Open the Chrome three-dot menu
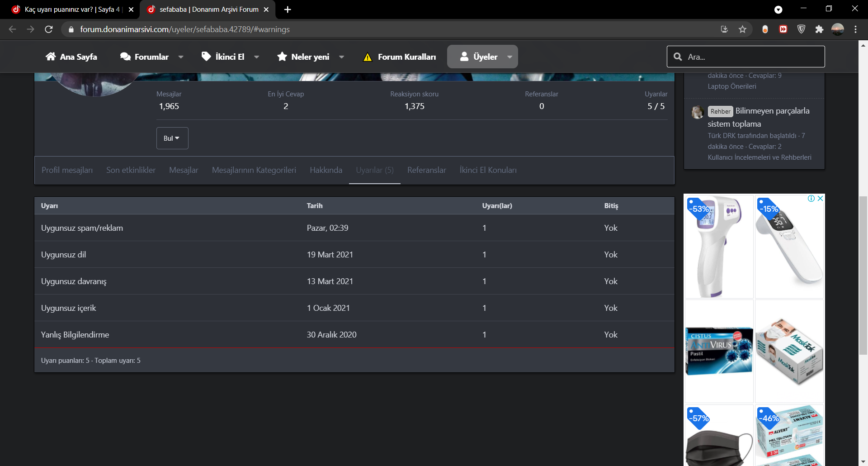868x466 pixels. (855, 29)
